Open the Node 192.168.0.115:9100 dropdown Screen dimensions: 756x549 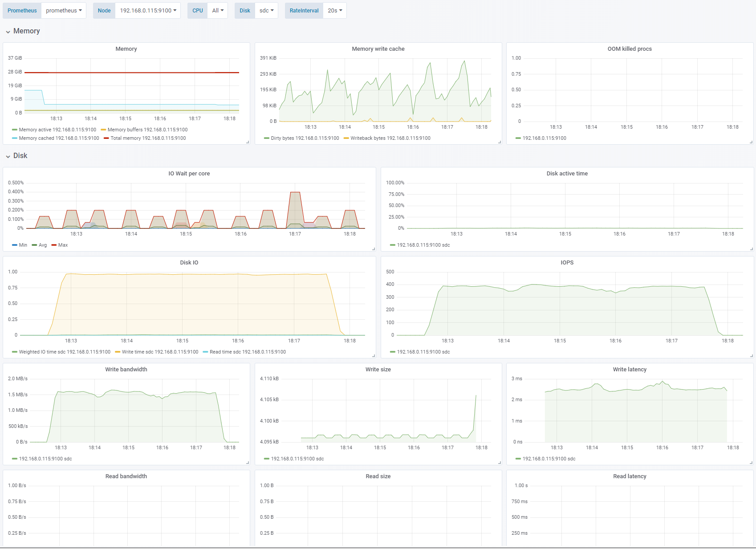148,11
